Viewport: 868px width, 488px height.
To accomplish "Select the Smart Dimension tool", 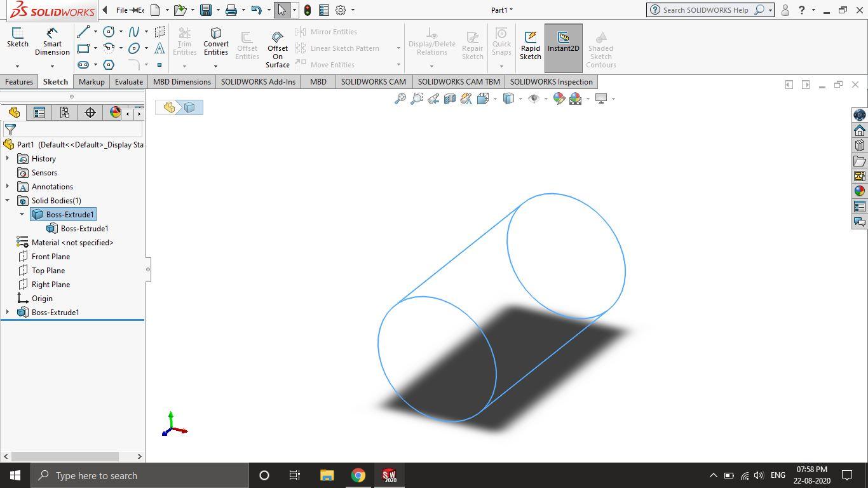I will [52, 38].
